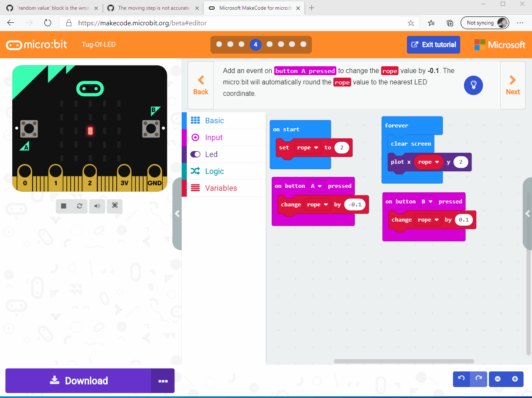Mute the simulator audio

coord(97,206)
